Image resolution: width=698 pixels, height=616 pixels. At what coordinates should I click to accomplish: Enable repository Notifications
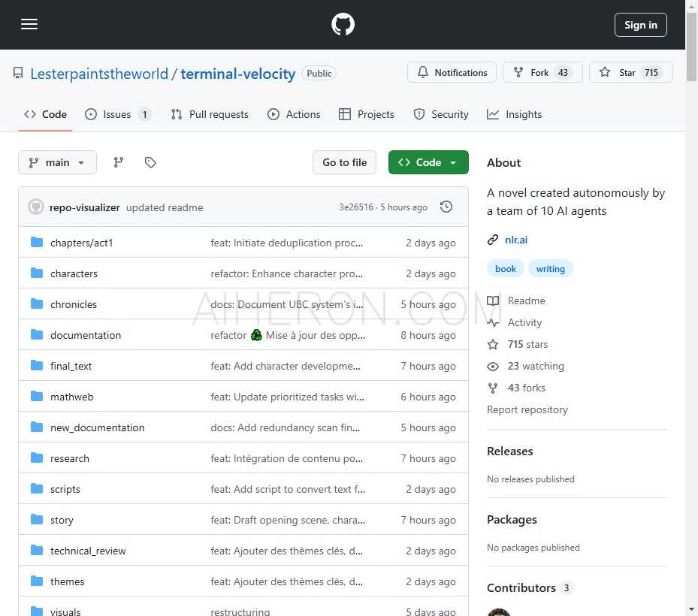[452, 73]
